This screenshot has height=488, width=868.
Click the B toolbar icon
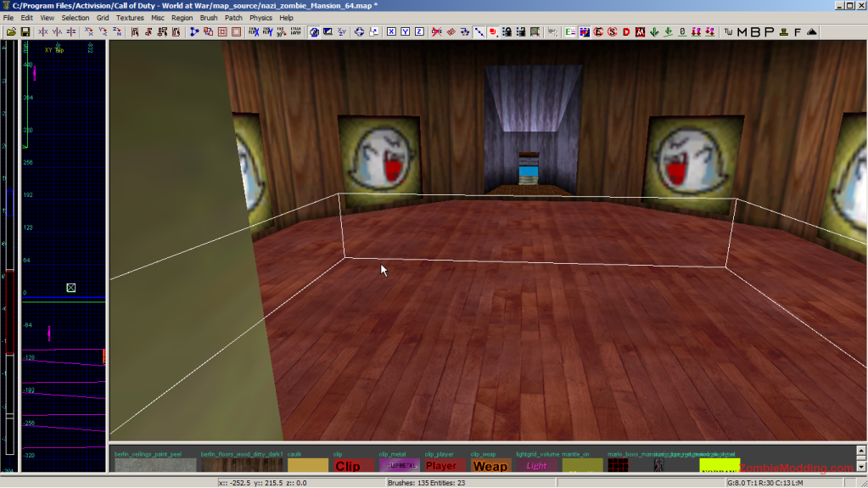pyautogui.click(x=756, y=32)
